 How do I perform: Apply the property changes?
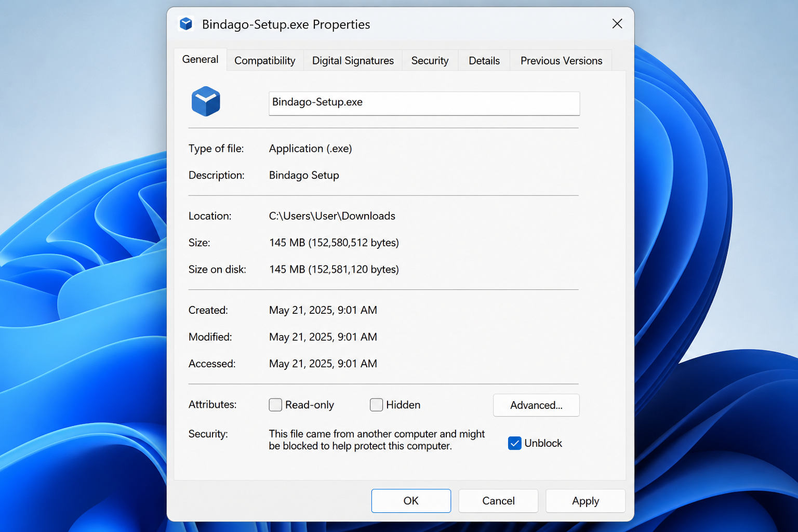[586, 501]
